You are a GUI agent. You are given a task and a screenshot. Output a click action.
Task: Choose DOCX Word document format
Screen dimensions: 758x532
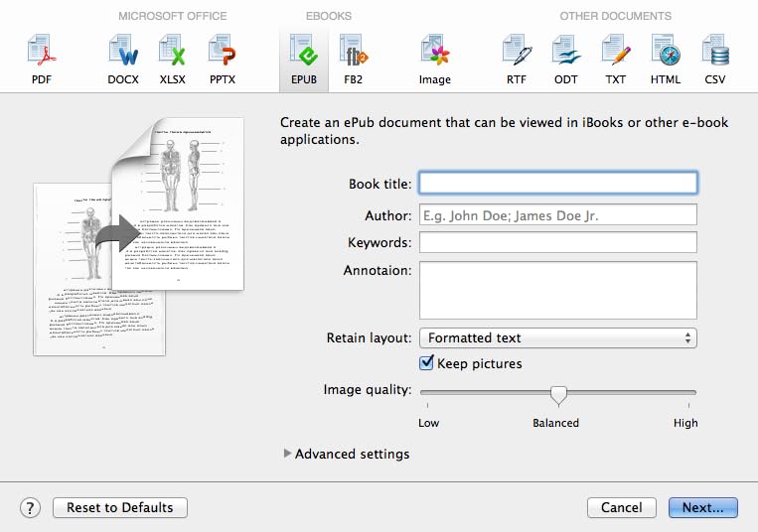123,58
